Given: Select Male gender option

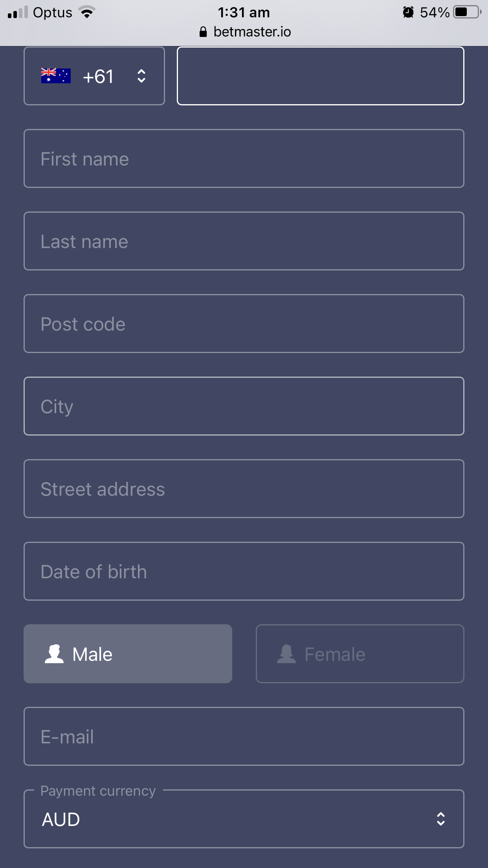Looking at the screenshot, I should click(128, 654).
